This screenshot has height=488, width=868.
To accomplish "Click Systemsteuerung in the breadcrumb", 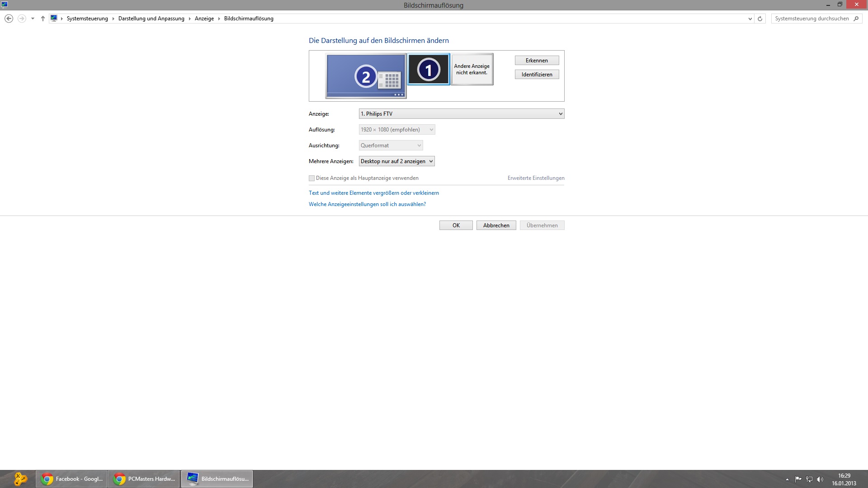I will tap(87, 19).
